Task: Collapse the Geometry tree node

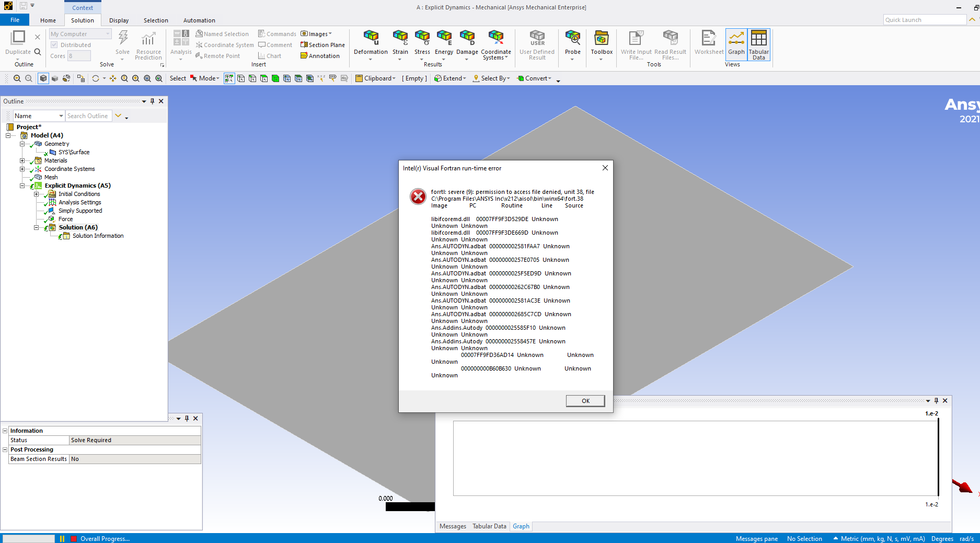Action: (x=22, y=144)
